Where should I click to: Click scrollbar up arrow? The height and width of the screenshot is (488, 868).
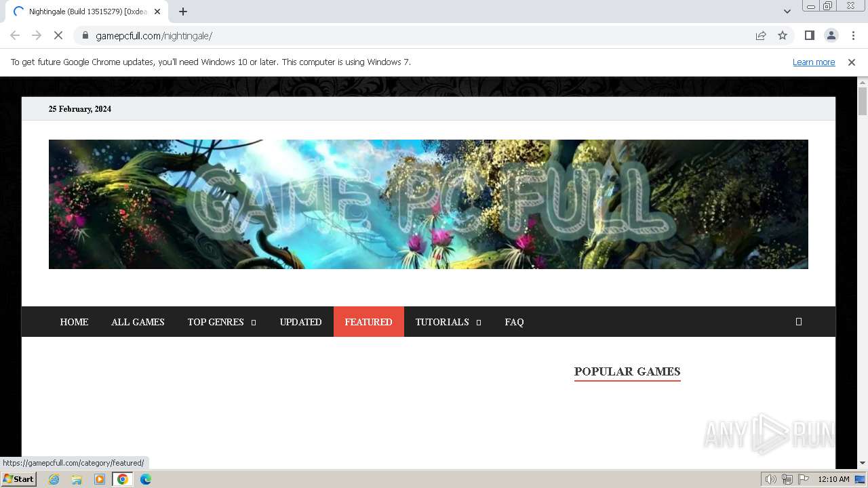(x=863, y=82)
